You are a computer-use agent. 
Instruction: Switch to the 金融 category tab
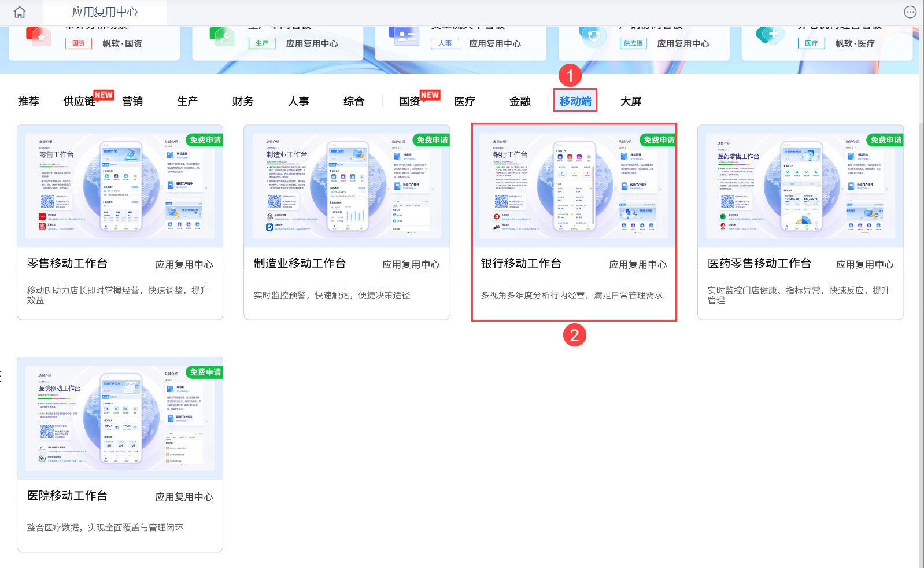(520, 101)
